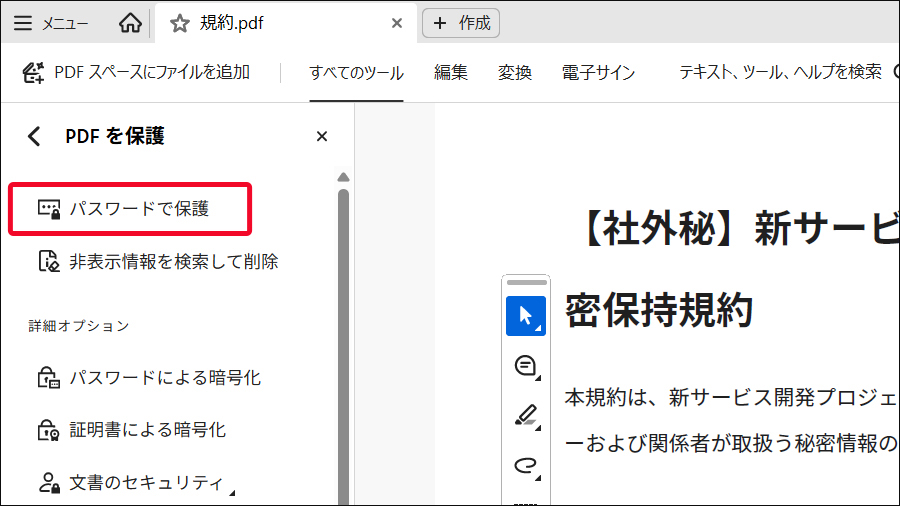Click the password encryption lock icon
The height and width of the screenshot is (506, 900).
pyautogui.click(x=49, y=378)
